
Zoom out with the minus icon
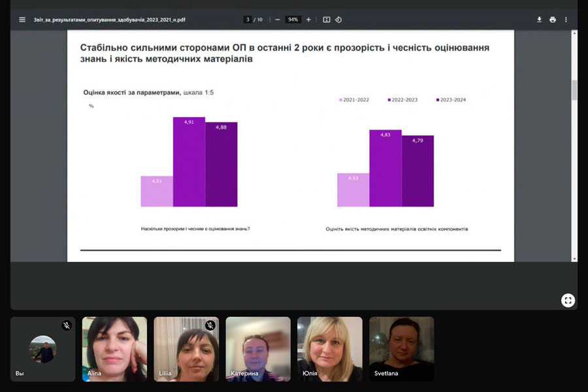click(278, 20)
